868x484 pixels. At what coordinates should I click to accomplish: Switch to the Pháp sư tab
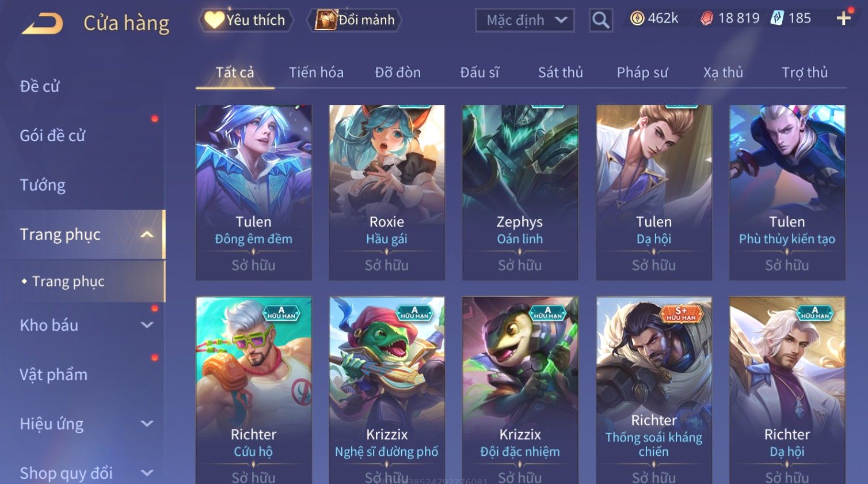pos(642,73)
